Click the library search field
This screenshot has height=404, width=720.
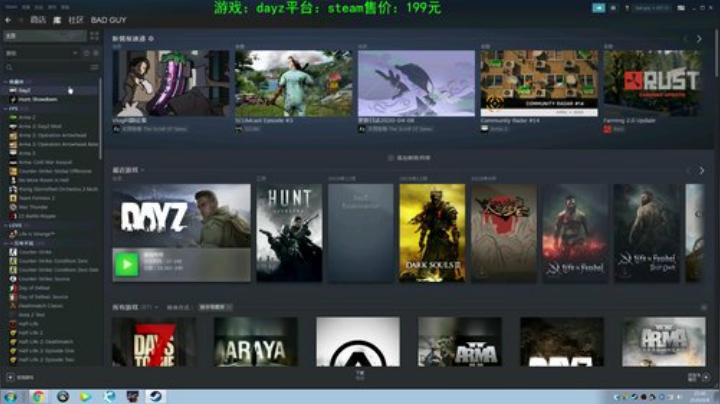[46, 67]
